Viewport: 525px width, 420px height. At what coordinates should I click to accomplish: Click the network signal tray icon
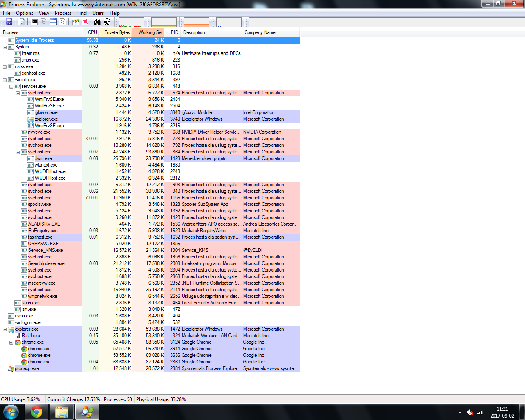tap(479, 412)
